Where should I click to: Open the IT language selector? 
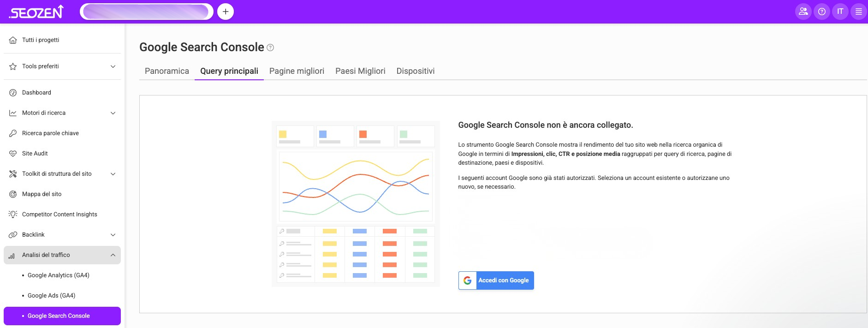(x=840, y=12)
